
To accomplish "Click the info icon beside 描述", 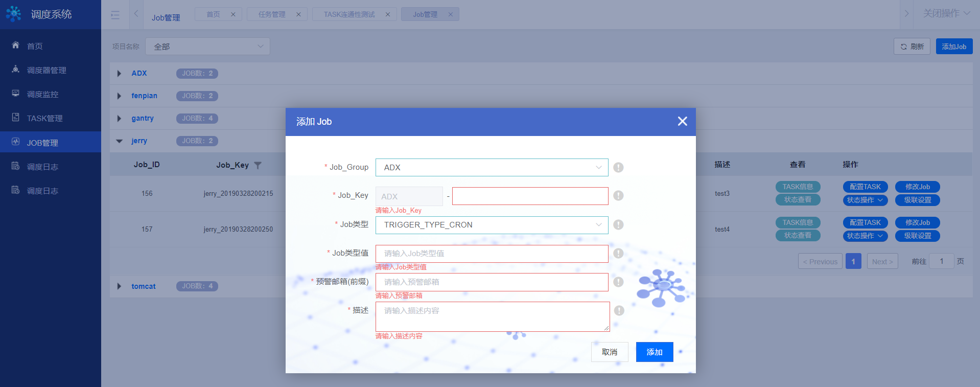I will tap(619, 310).
